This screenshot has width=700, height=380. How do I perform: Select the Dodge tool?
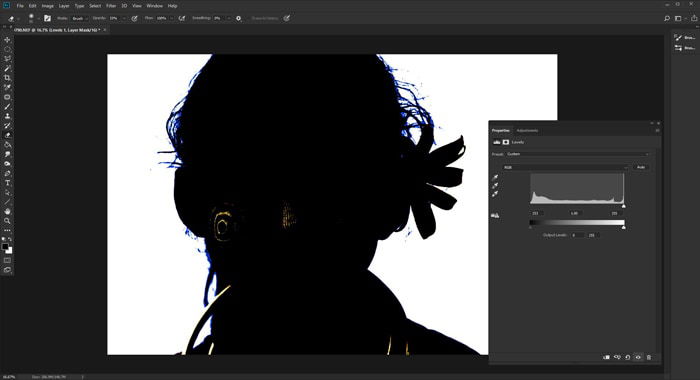click(7, 163)
